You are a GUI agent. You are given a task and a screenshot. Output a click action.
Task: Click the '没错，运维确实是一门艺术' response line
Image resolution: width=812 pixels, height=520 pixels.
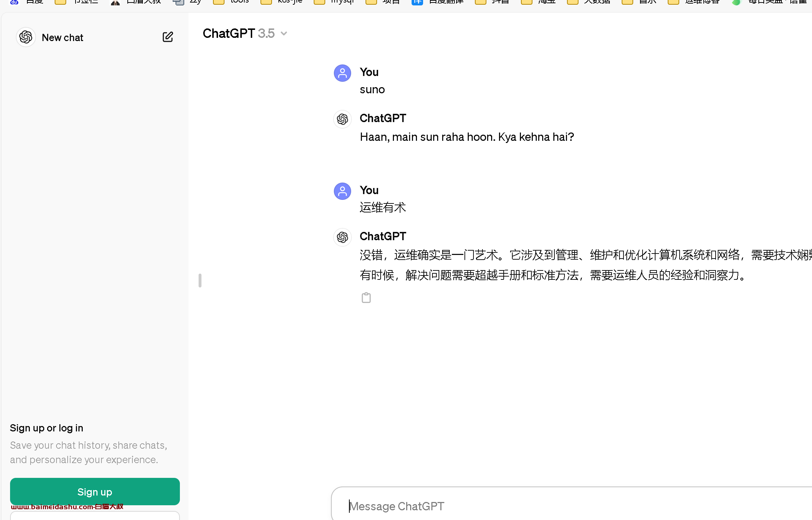pos(586,255)
